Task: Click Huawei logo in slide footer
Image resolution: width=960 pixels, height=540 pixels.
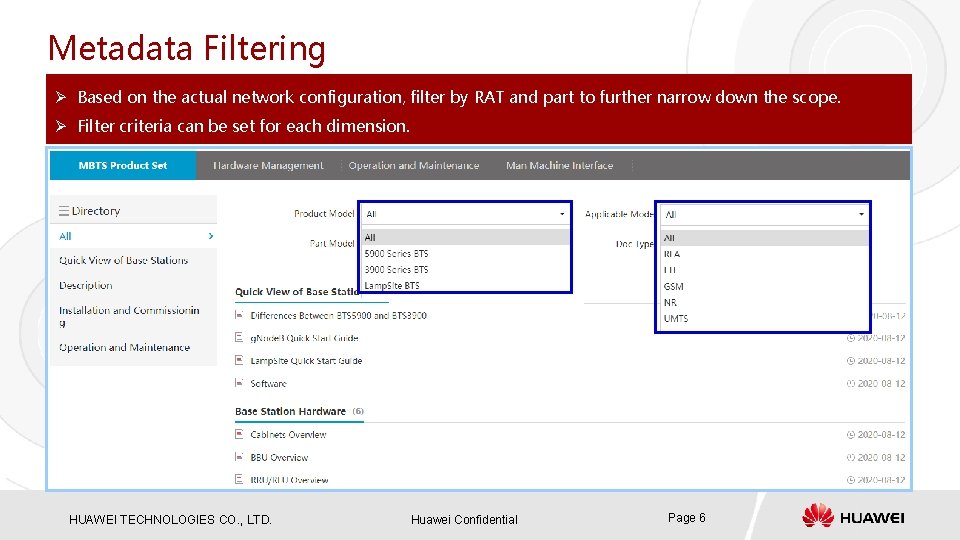Action: click(853, 516)
